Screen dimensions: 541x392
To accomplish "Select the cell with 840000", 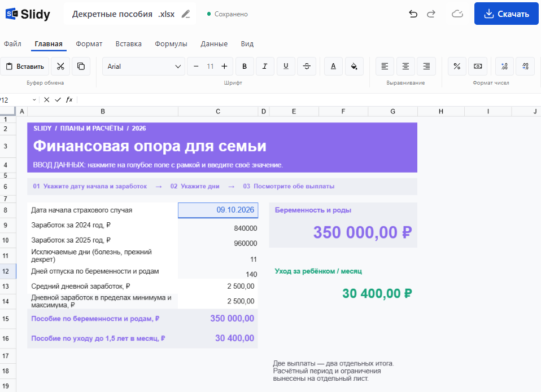I will pyautogui.click(x=218, y=225).
